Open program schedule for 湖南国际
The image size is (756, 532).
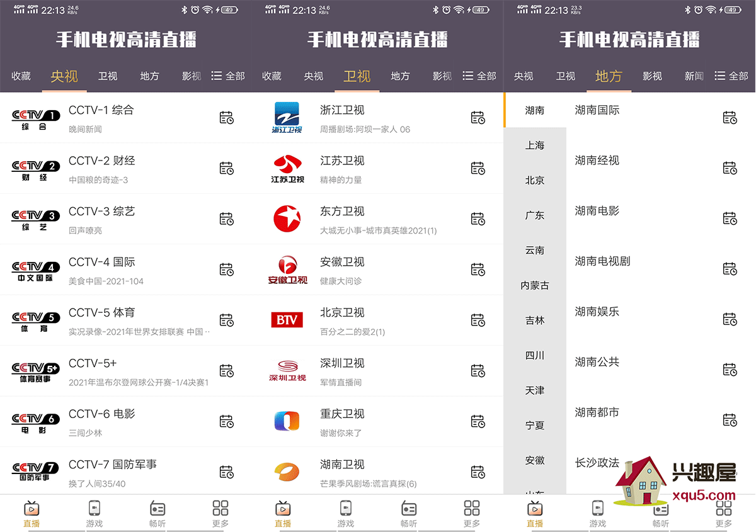point(730,118)
